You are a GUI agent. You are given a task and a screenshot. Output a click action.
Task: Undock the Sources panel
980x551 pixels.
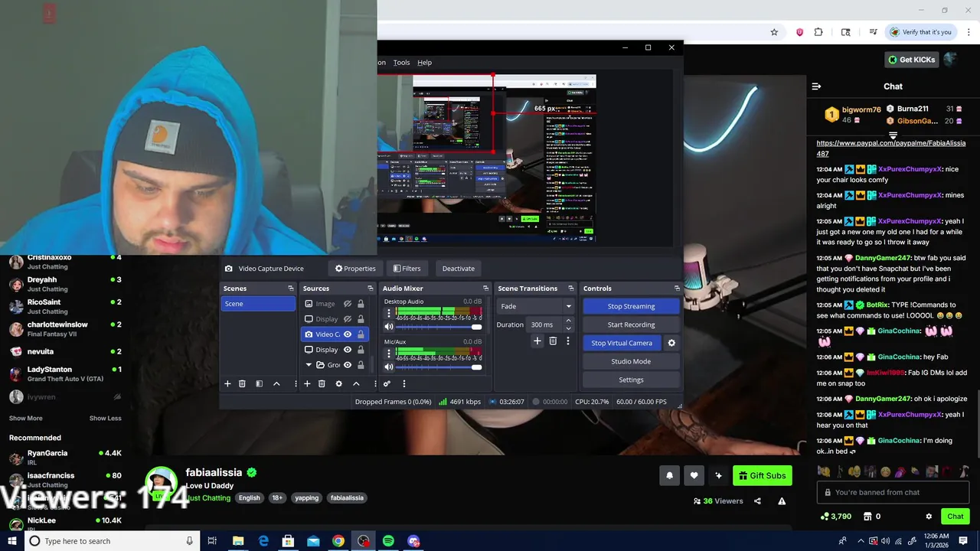pos(370,289)
